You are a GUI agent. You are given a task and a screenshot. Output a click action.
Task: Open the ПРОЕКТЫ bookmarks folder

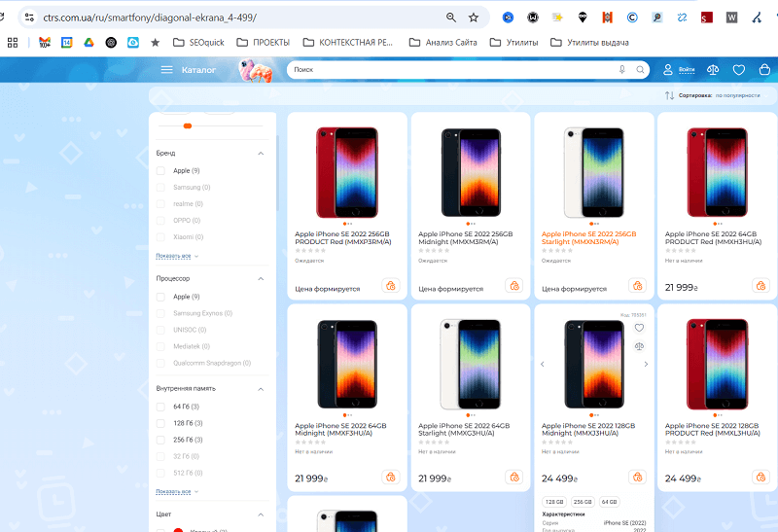tap(263, 43)
